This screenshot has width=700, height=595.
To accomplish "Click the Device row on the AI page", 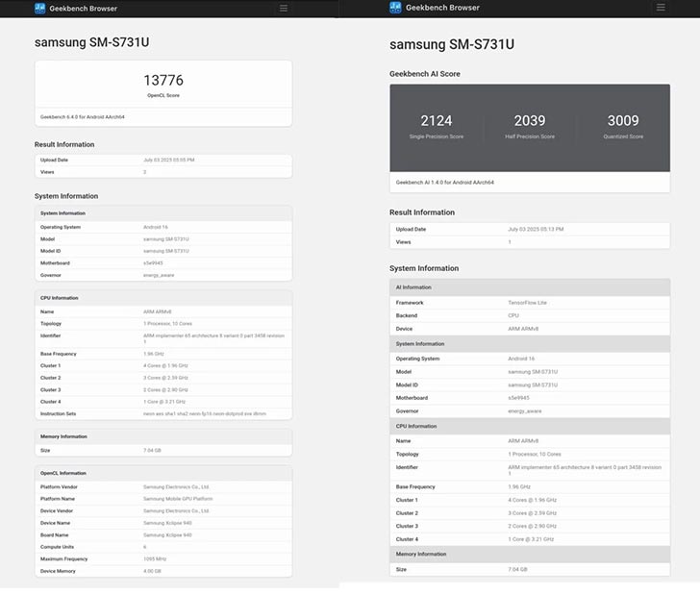I will 530,329.
